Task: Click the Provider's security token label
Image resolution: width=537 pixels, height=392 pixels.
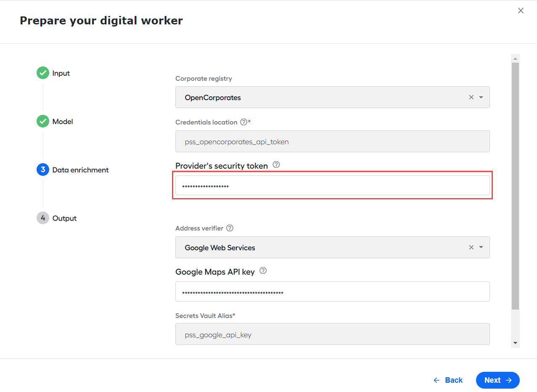Action: [x=222, y=166]
